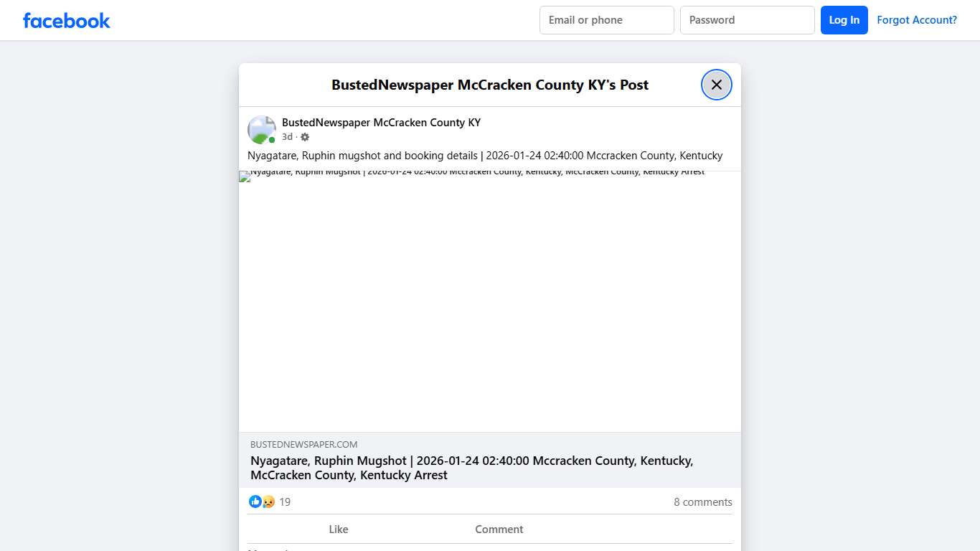Click the Like button under the post

coord(338,529)
